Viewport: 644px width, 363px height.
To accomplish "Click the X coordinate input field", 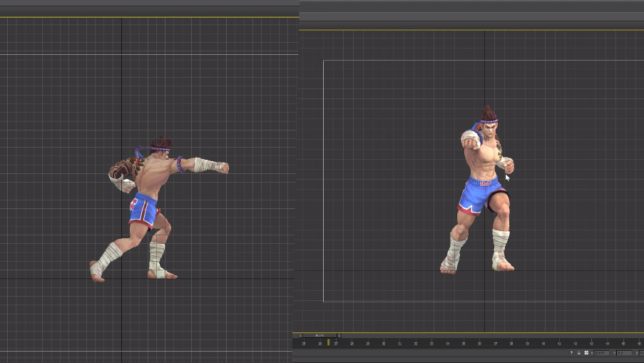I will pos(601,353).
